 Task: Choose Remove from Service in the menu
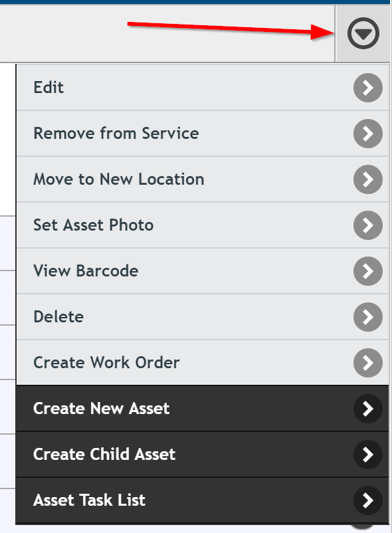click(203, 134)
